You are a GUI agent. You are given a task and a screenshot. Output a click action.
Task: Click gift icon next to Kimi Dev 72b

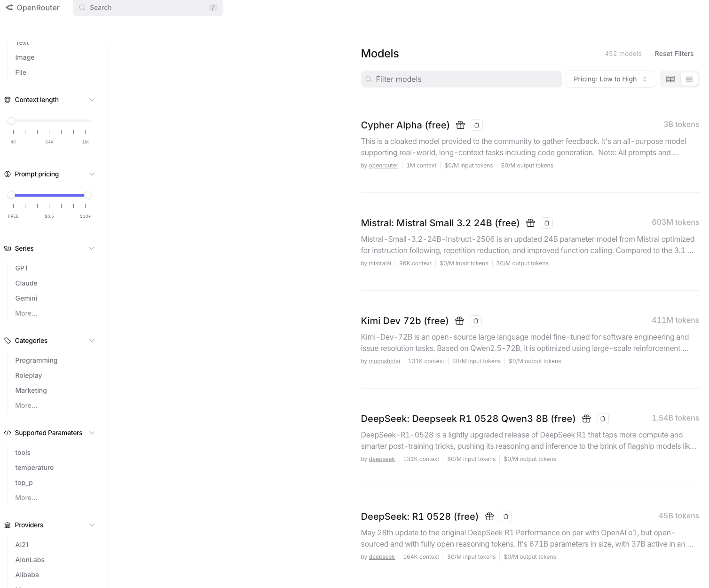click(459, 321)
